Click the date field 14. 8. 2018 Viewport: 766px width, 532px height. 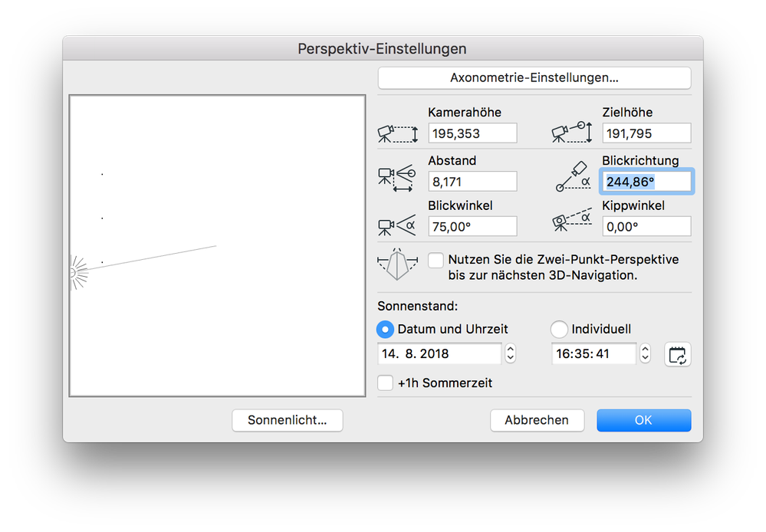(439, 353)
